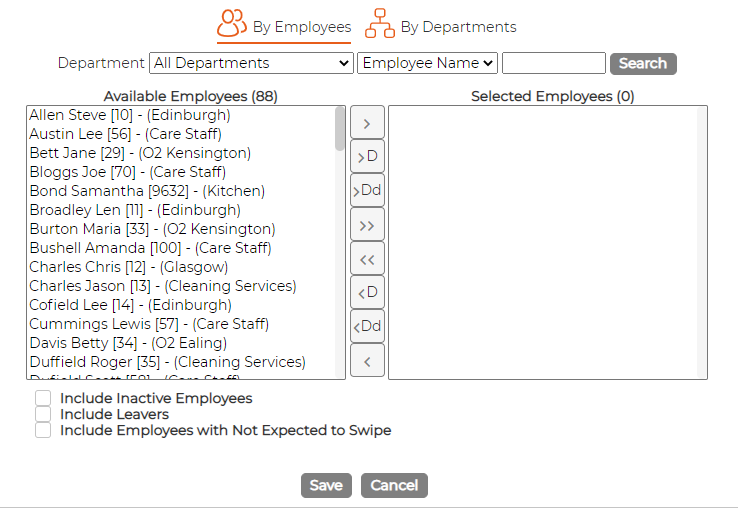Viewport: 738px width, 508px height.
Task: Tick the Include Leavers checkbox
Action: click(43, 414)
